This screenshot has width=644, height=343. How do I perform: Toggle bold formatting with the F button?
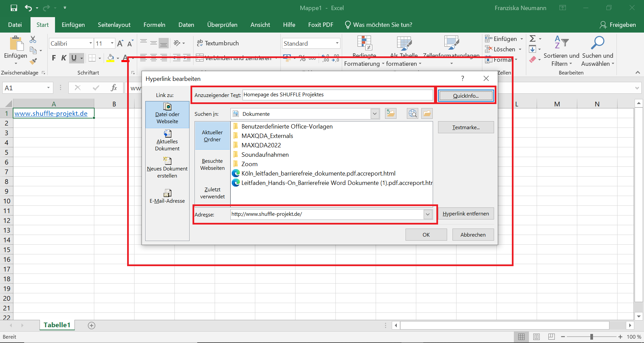(x=53, y=58)
